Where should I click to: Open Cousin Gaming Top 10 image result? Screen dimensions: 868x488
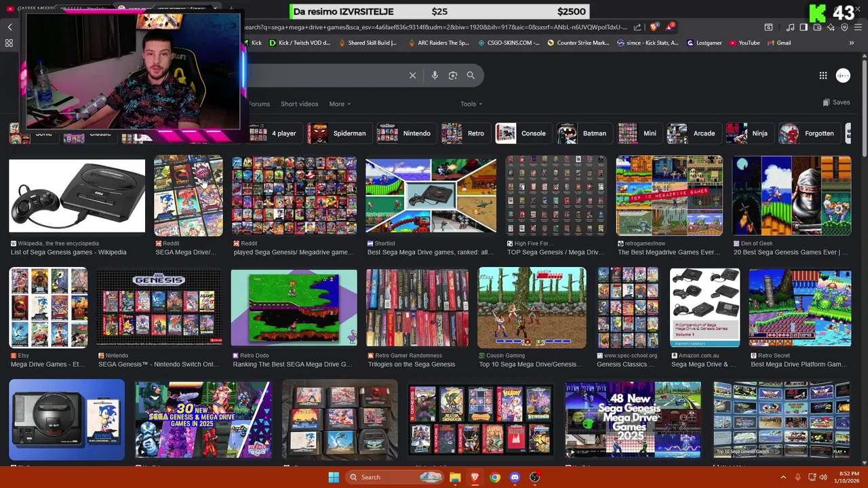532,308
